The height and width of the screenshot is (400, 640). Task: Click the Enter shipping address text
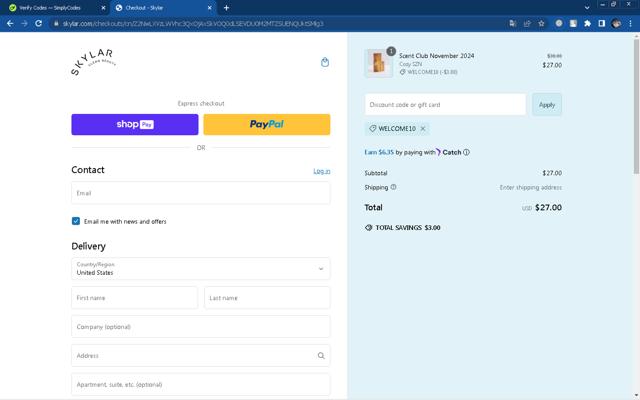click(531, 187)
